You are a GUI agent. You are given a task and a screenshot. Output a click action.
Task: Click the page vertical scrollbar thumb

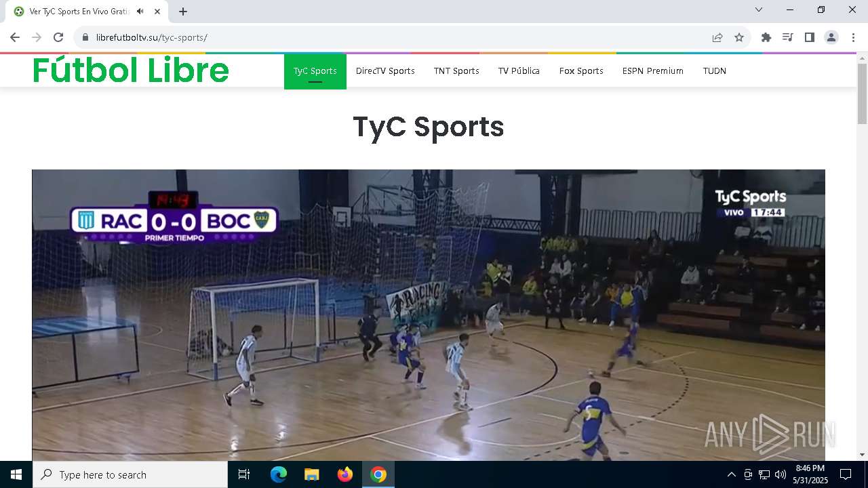[x=863, y=94]
